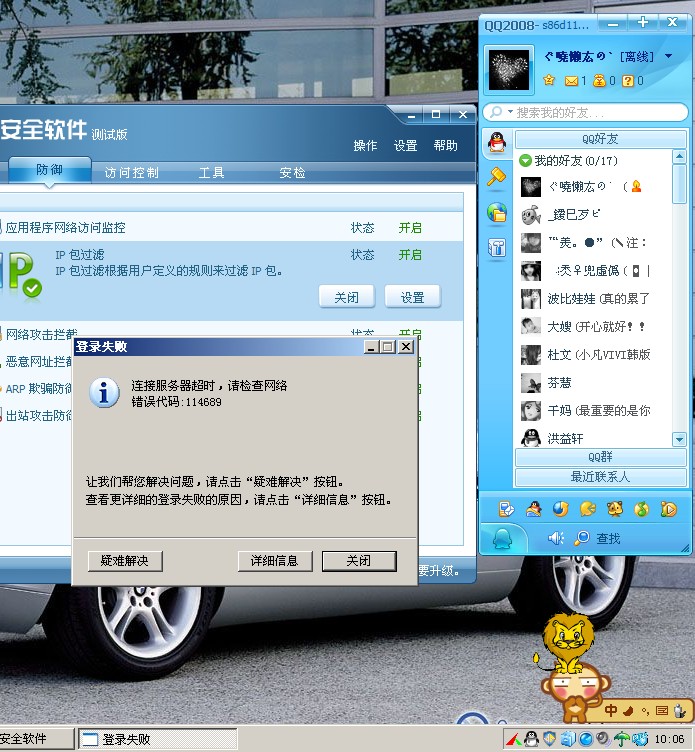Click the 登录失败 taskbar button
Viewport: 695px width, 752px height.
[158, 739]
